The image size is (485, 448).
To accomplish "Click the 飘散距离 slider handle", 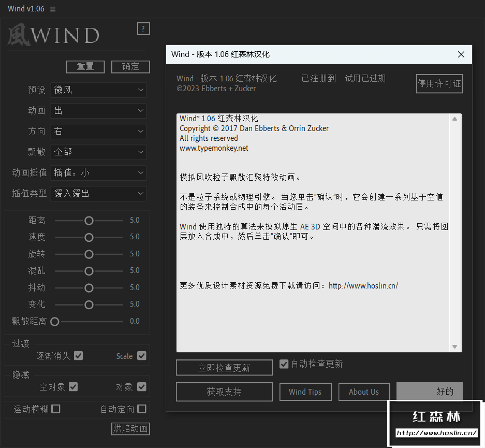I will (55, 322).
